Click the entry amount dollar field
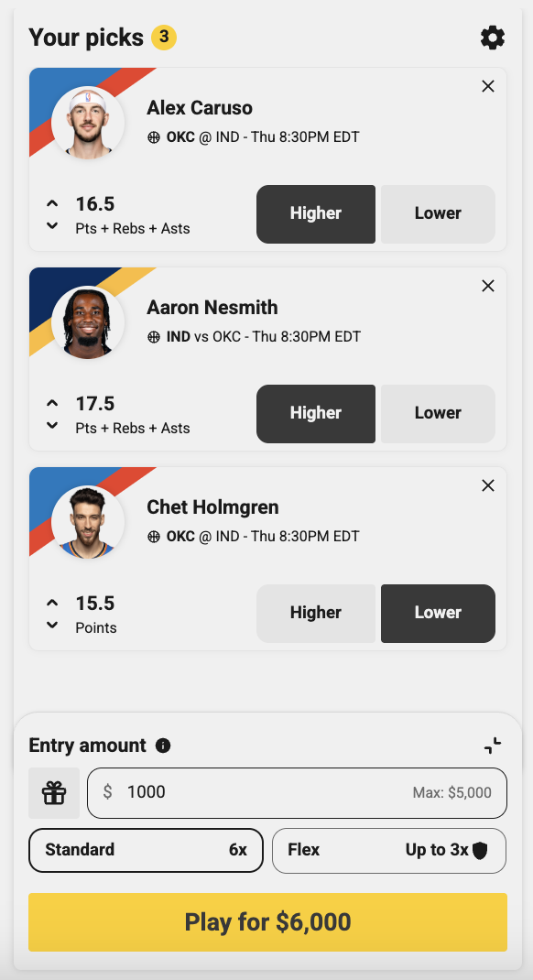Viewport: 533px width, 980px height. [297, 792]
